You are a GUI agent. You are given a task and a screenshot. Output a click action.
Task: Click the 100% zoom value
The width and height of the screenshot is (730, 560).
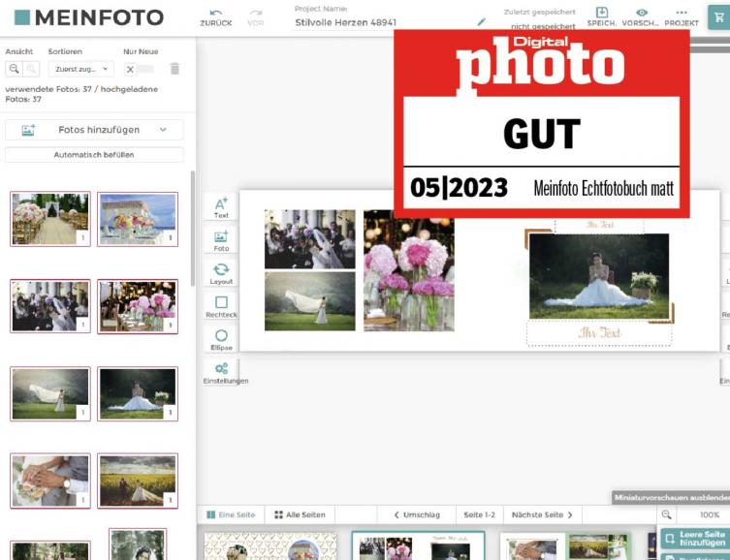coord(710,514)
